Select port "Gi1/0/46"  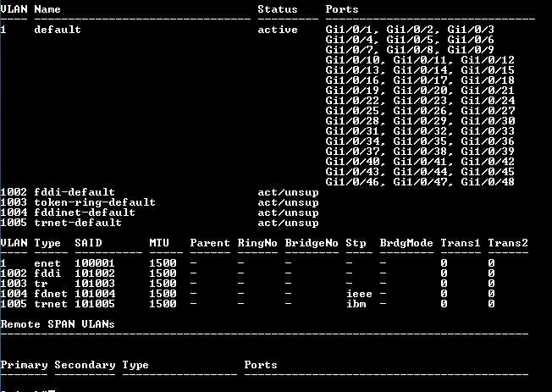click(353, 182)
